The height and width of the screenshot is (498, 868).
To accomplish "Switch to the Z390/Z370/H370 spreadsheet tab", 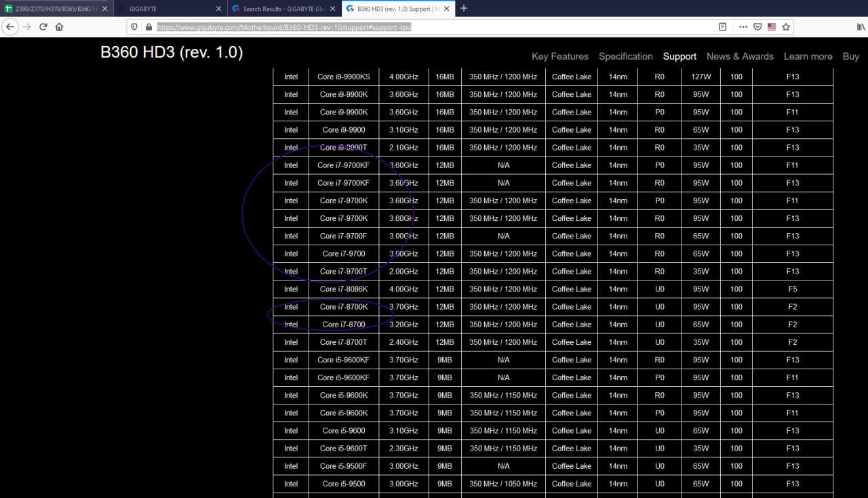I will [x=56, y=9].
